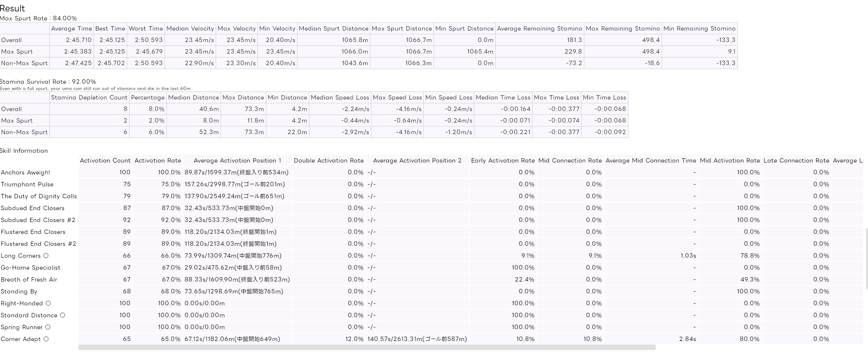Click the Activation Count column header
The height and width of the screenshot is (355, 868).
[x=105, y=161]
